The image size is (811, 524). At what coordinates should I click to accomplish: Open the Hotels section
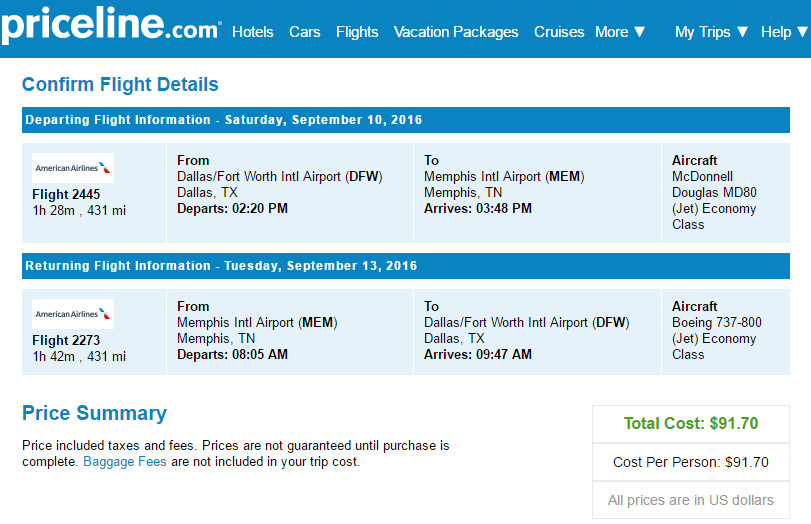point(252,32)
